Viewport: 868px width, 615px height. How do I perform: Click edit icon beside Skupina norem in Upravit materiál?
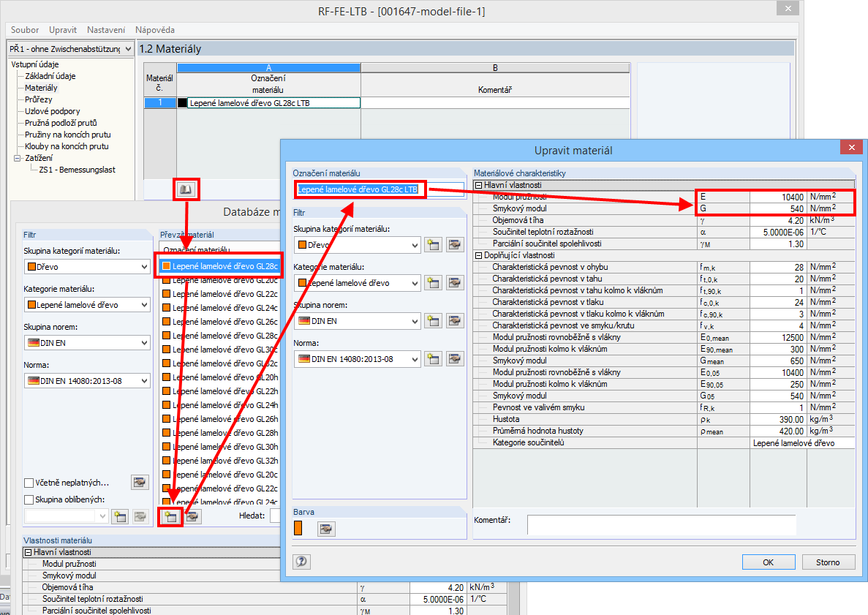[x=455, y=320]
